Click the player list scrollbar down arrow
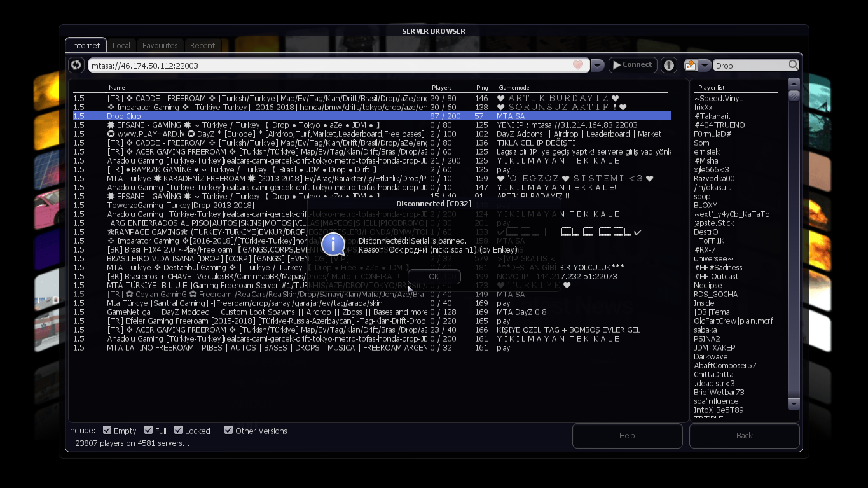This screenshot has width=868, height=488. 794,403
